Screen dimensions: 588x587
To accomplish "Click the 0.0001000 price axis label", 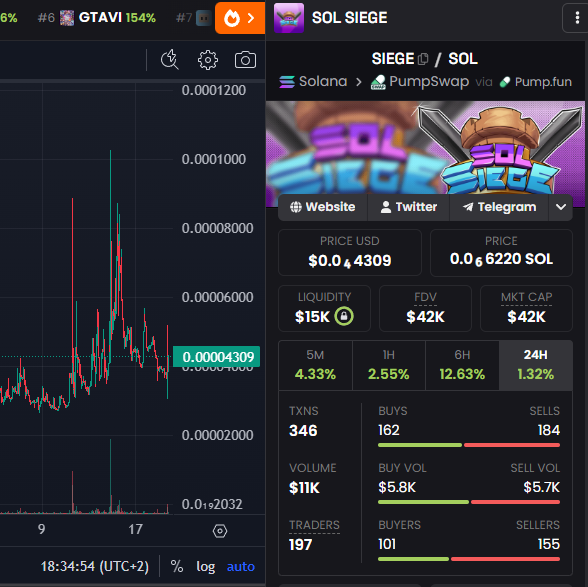I will 214,159.
